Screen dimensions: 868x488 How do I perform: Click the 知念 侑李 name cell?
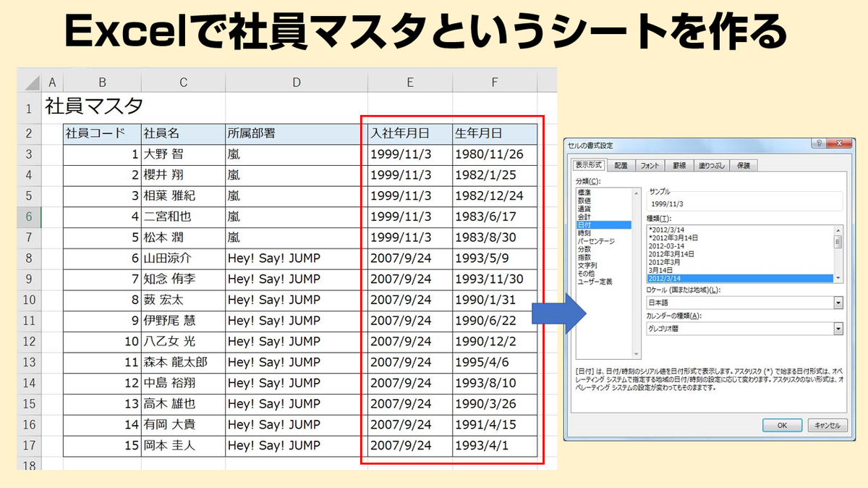[183, 279]
